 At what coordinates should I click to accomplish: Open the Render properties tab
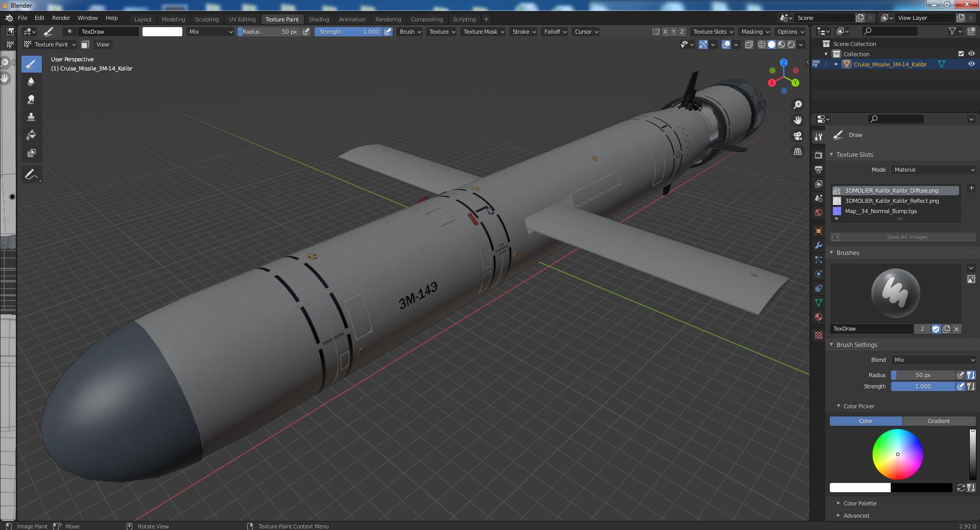(819, 155)
